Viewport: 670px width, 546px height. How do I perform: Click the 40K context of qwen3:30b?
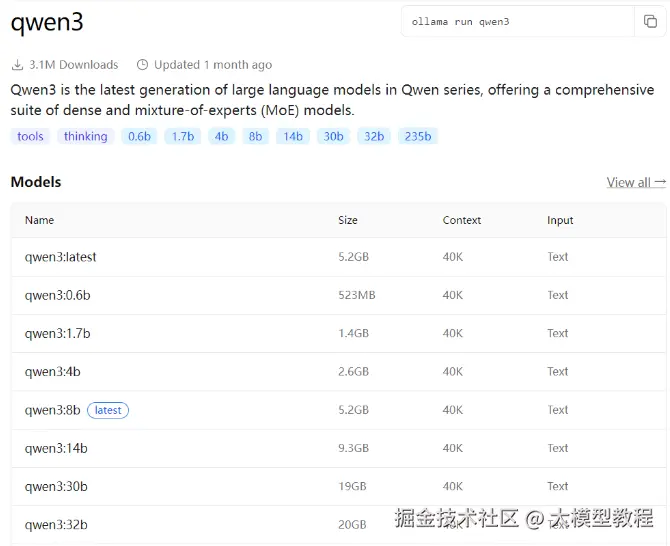(x=453, y=486)
